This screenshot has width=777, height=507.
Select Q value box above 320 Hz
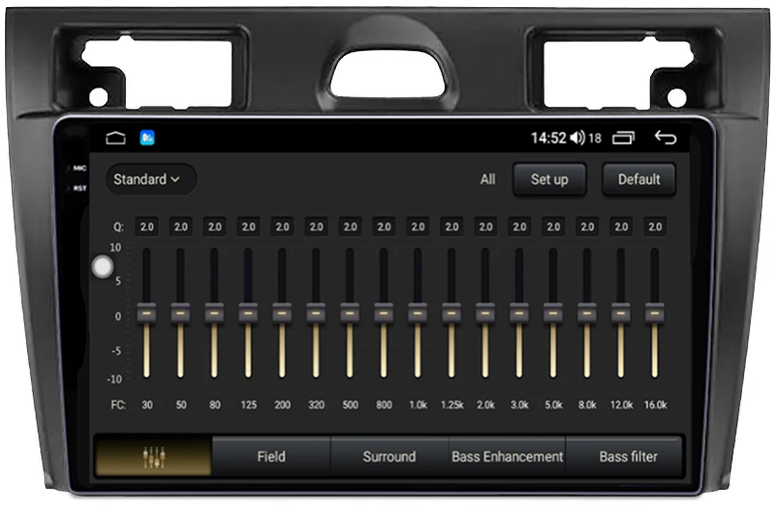coord(316,227)
